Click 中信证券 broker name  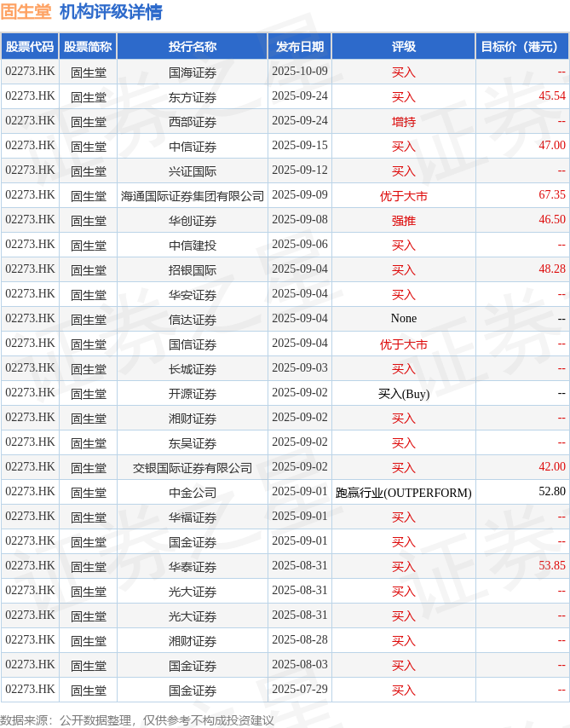(x=193, y=147)
